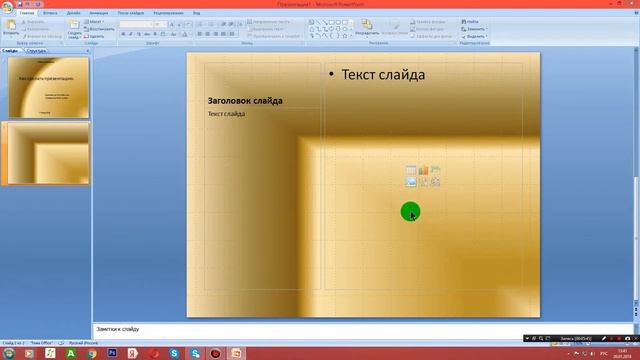Image resolution: width=640 pixels, height=360 pixels.
Task: Switch to the Вставка (Insert) ribbon tab
Action: coord(50,13)
